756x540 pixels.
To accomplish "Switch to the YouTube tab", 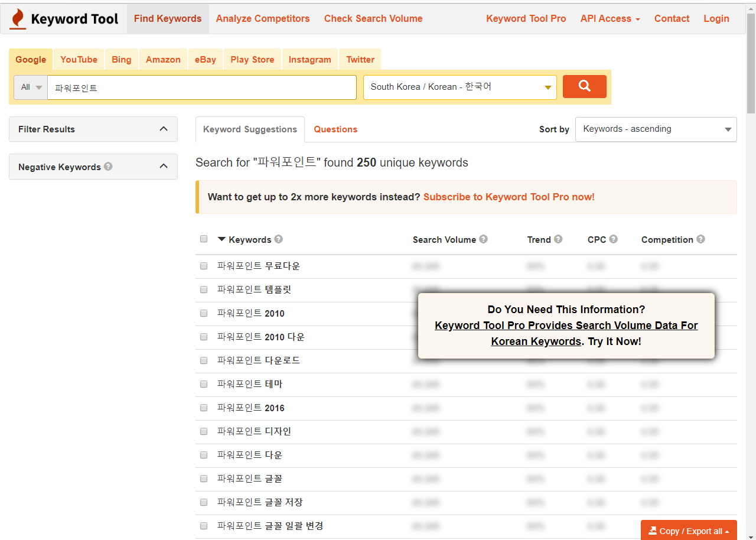I will tap(79, 60).
